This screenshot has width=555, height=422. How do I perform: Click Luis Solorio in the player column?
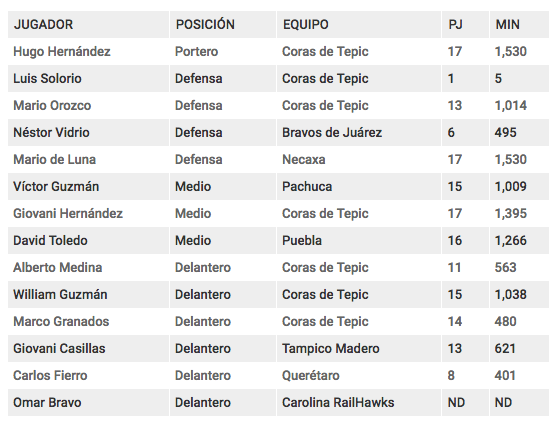(x=47, y=79)
